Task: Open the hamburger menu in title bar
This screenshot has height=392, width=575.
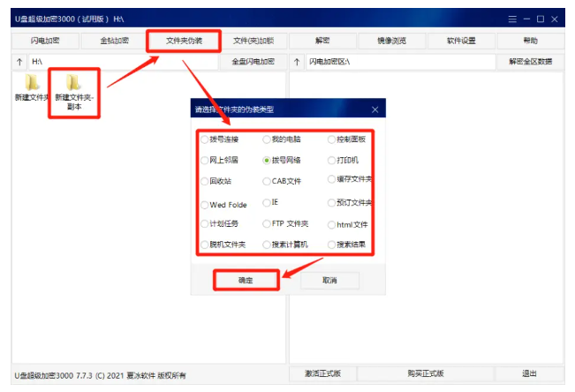Action: pos(512,19)
